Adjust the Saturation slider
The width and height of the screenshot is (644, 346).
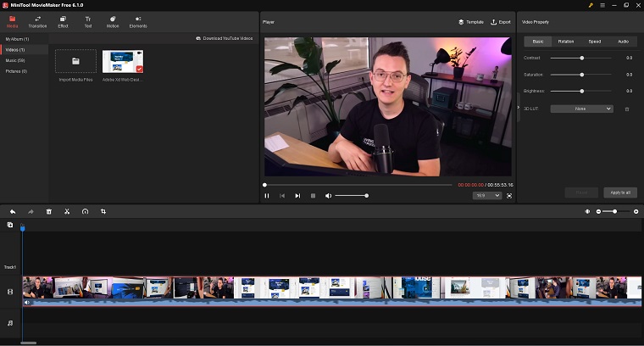click(x=581, y=75)
